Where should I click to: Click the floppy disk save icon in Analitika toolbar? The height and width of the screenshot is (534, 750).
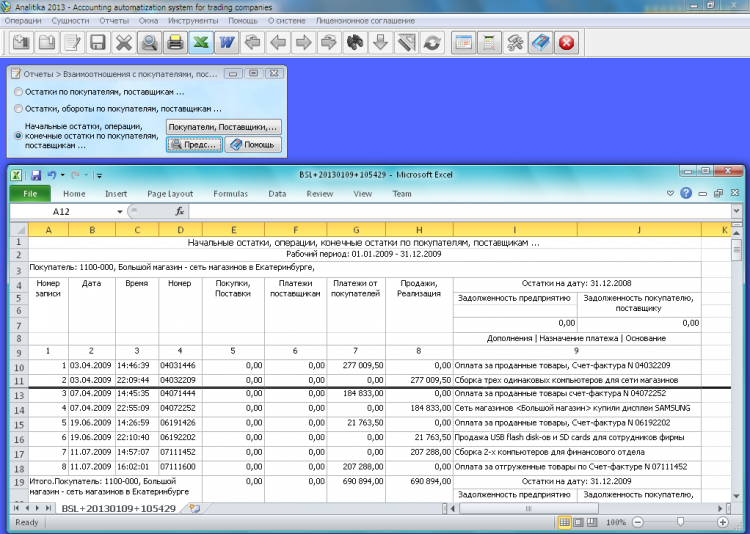click(97, 43)
